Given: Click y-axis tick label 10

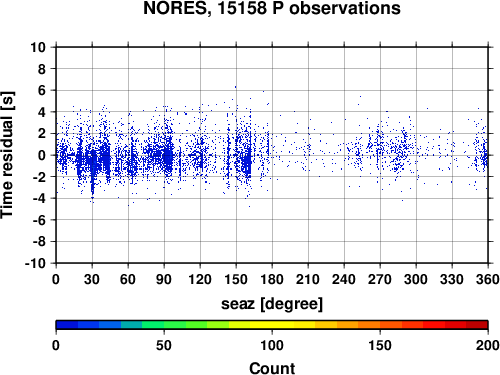Looking at the screenshot, I should 38,47.
